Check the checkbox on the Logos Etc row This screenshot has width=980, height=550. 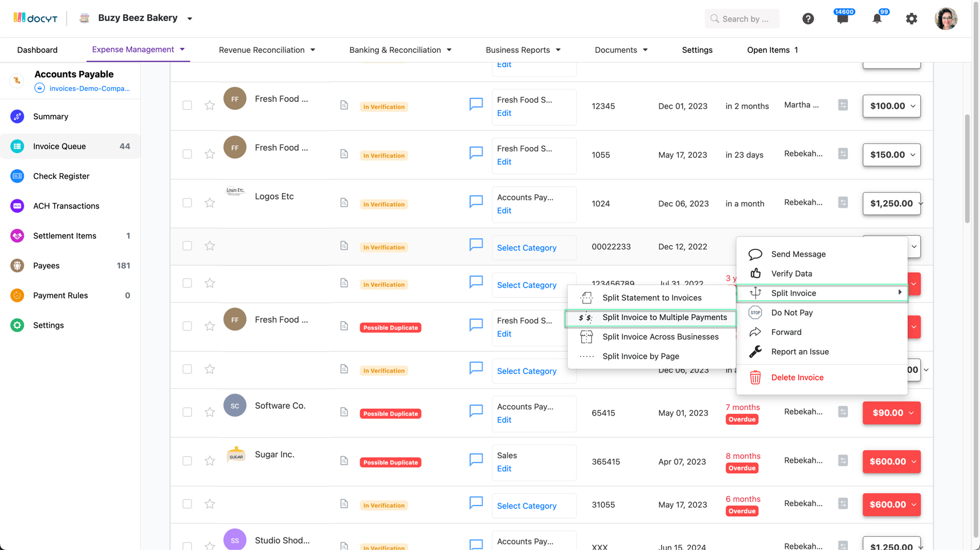coord(187,202)
